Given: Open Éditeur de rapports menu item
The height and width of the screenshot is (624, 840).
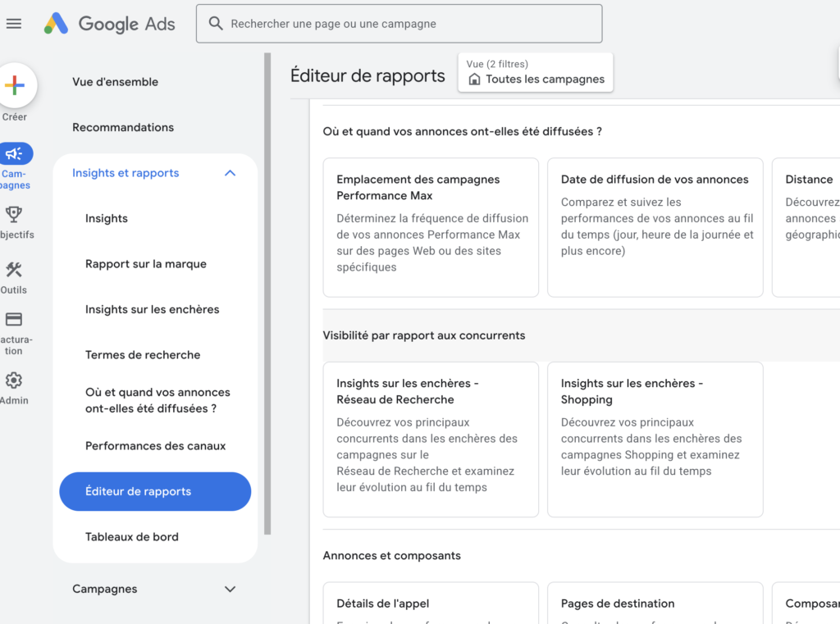Looking at the screenshot, I should point(155,491).
